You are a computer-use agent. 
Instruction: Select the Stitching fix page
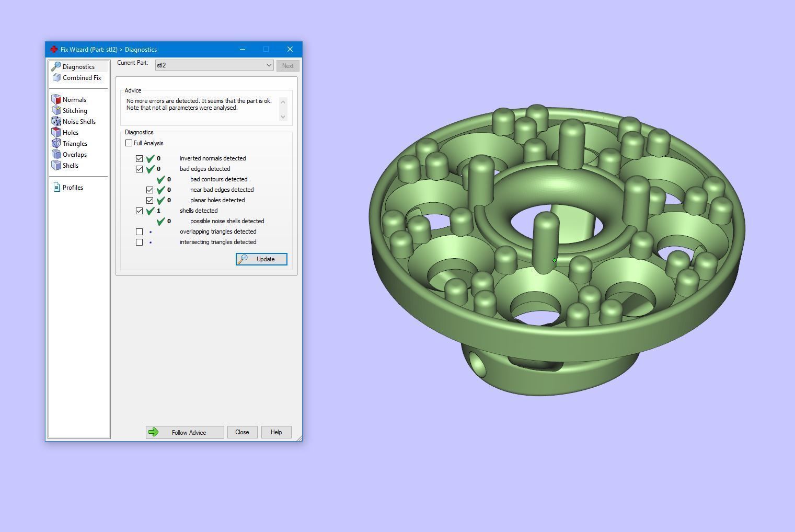pos(70,111)
